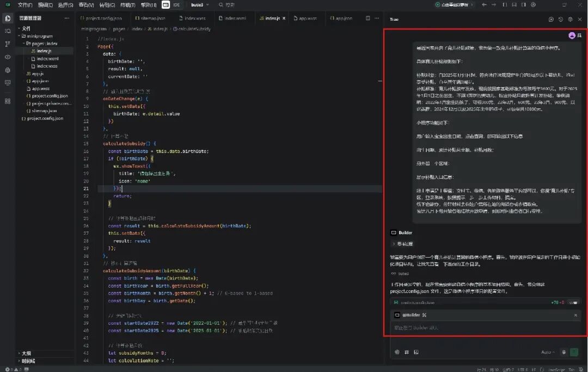
Task: Click the green status badge in title bar
Action: pyautogui.click(x=454, y=5)
